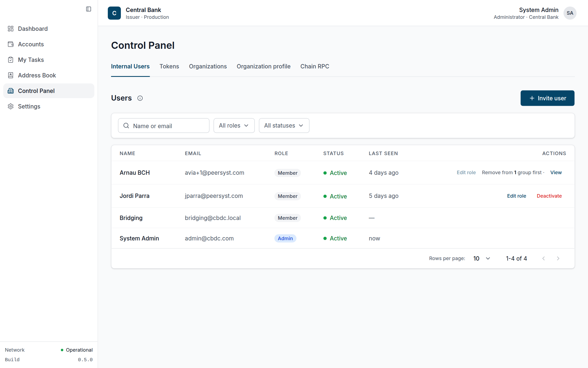Click the LAST SEEN column header
Screen dimensions: 588x368
click(x=383, y=153)
